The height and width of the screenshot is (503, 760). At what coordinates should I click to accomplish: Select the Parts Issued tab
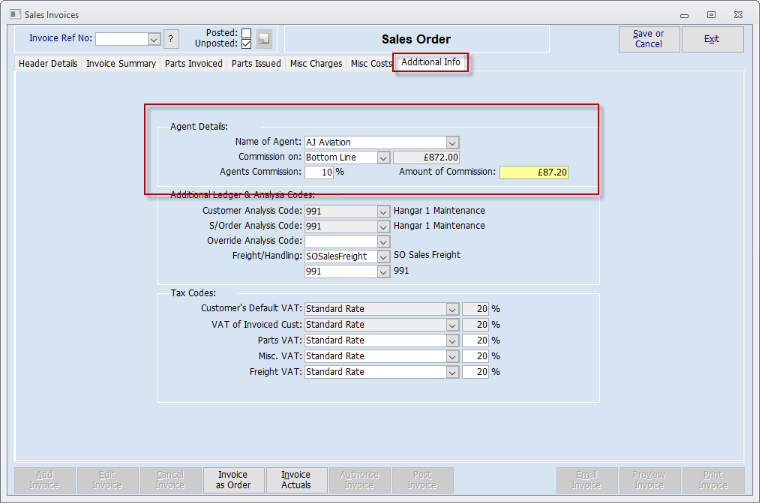point(256,63)
